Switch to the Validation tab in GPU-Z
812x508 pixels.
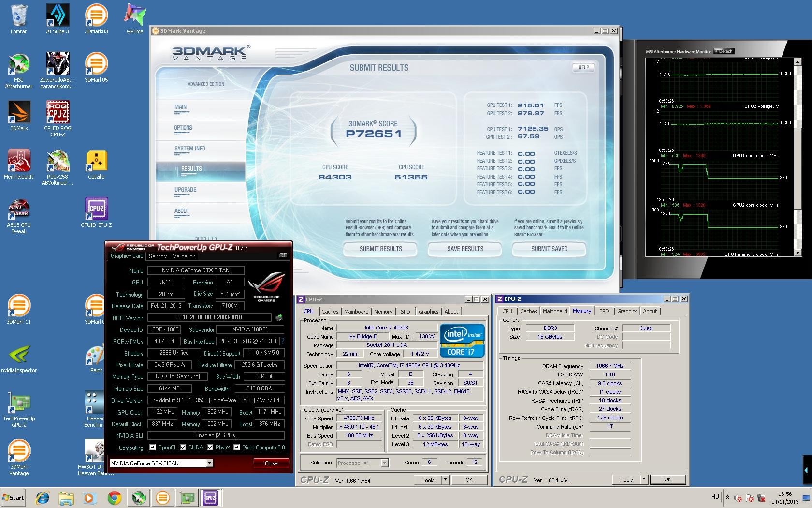pos(184,256)
